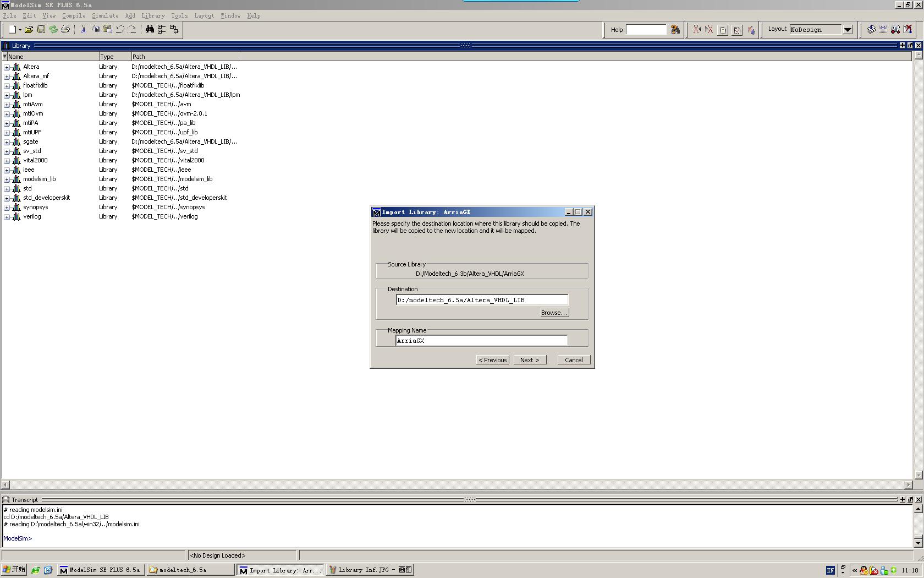Expand the std library node
The height and width of the screenshot is (578, 924).
click(x=7, y=189)
